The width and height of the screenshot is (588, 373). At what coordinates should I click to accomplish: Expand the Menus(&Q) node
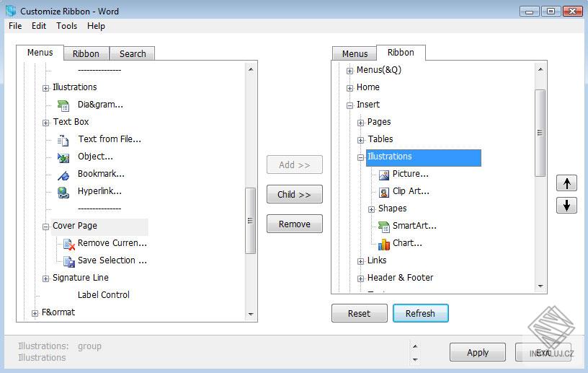(350, 71)
